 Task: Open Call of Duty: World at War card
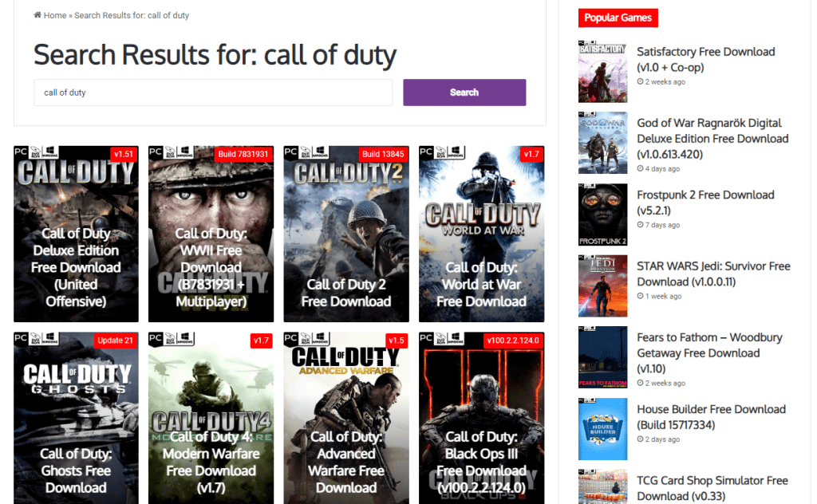click(481, 234)
